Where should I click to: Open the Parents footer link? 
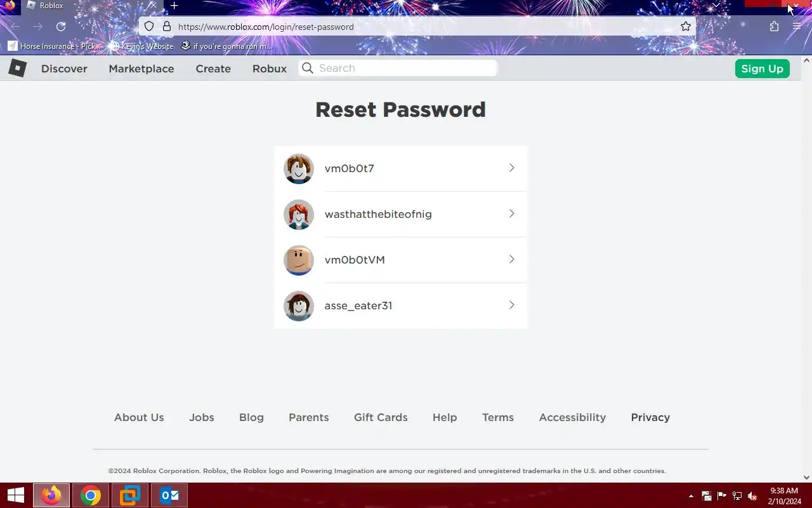[x=309, y=417]
